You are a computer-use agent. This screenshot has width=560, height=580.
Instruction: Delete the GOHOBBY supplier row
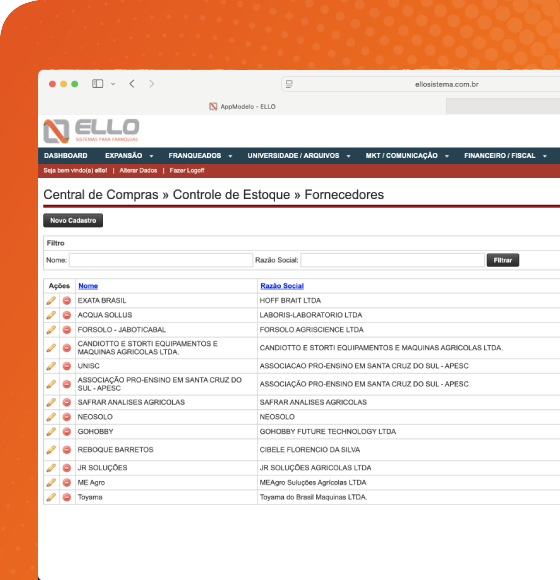click(67, 431)
